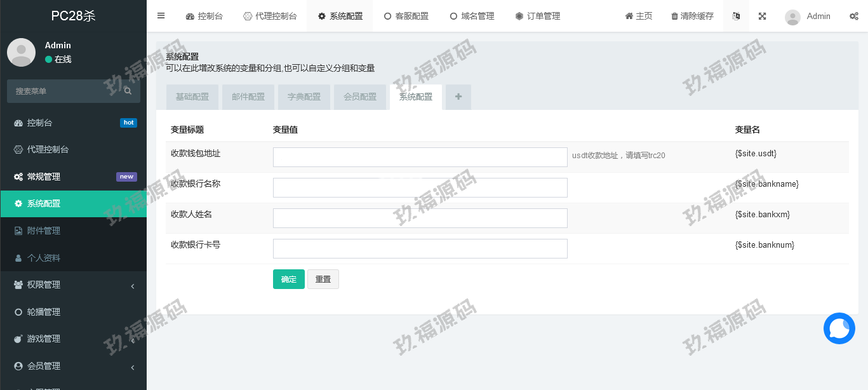Image resolution: width=868 pixels, height=390 pixels.
Task: Open the settings gears icon at top right
Action: pyautogui.click(x=854, y=16)
